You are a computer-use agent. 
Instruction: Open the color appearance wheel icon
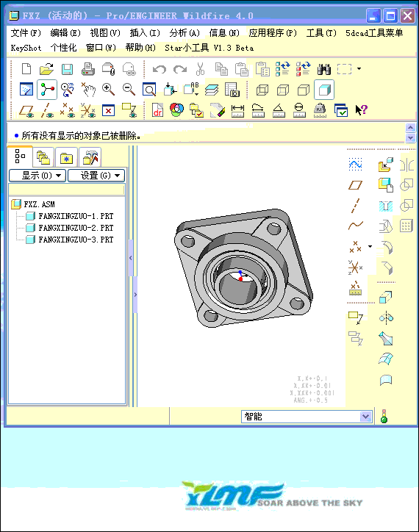pos(176,110)
